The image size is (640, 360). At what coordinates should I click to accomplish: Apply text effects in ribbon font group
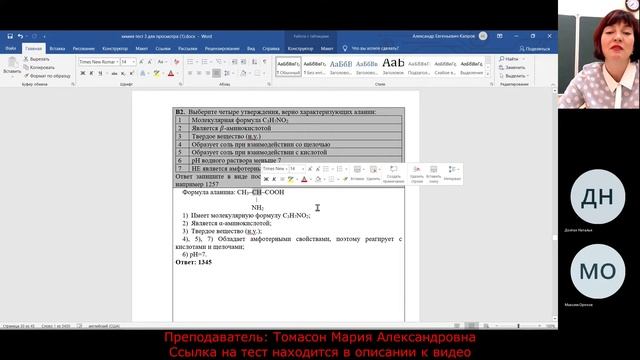(x=143, y=73)
